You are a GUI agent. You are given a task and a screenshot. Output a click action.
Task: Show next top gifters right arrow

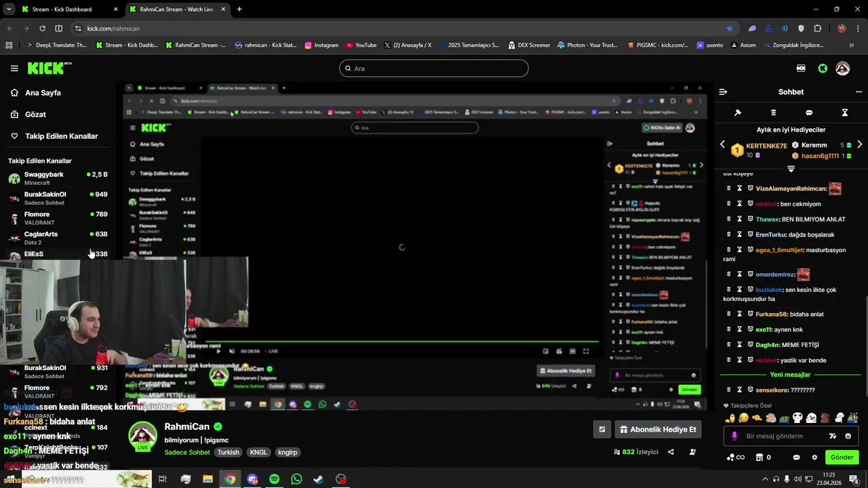859,145
